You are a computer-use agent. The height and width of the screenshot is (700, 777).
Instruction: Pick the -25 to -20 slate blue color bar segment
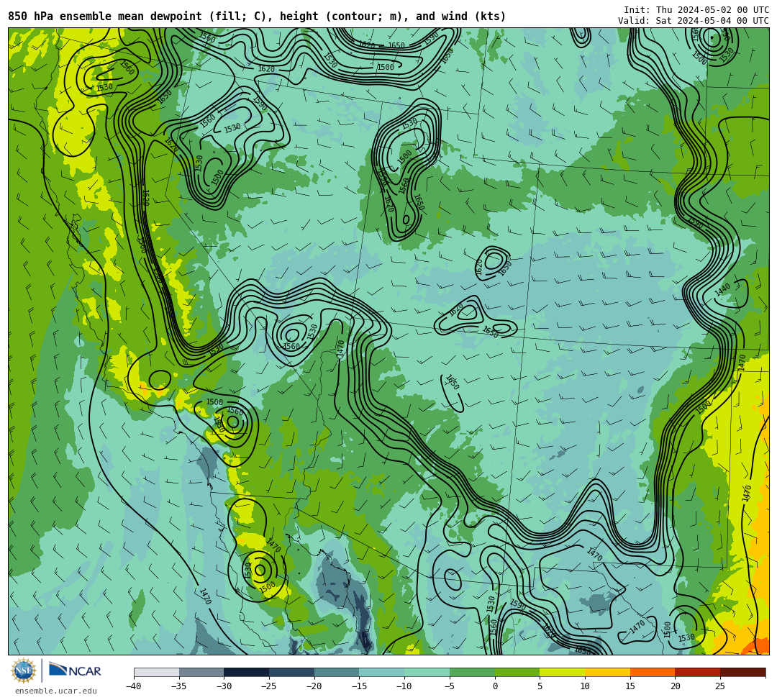[292, 672]
